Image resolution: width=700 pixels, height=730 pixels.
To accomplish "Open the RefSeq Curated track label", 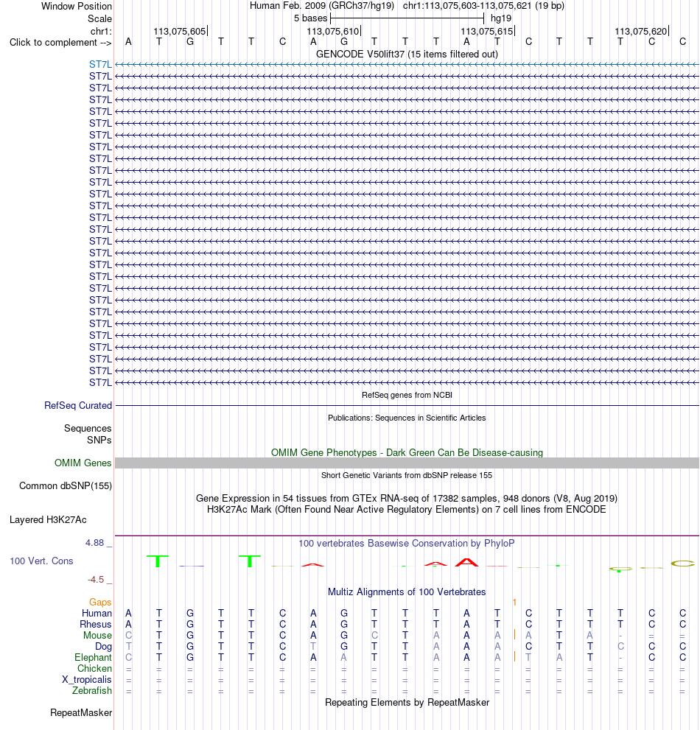I will 78,405.
